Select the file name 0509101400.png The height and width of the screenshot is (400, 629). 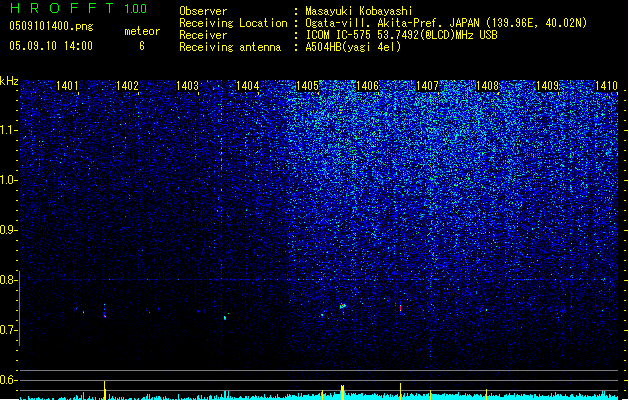51,26
